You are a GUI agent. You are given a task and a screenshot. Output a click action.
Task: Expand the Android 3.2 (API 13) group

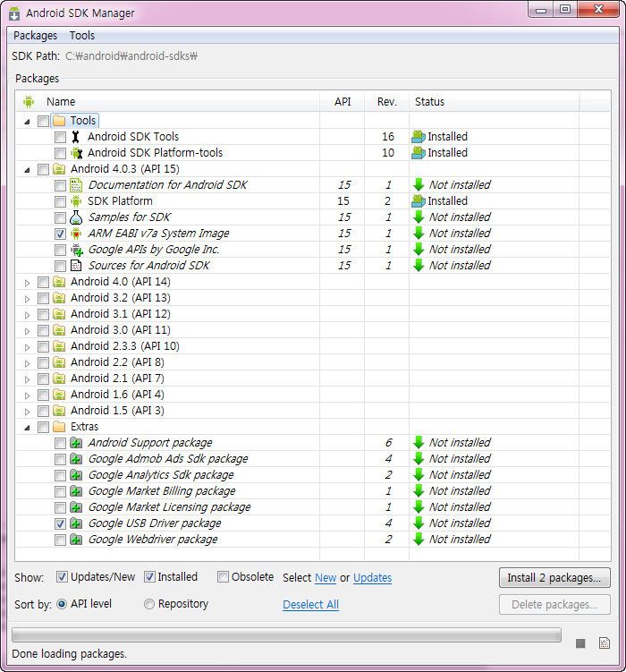[x=28, y=299]
